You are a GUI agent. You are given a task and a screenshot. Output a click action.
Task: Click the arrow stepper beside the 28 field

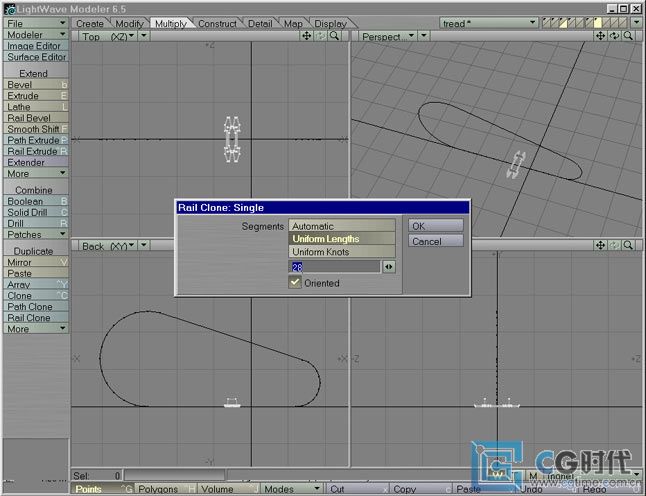389,267
